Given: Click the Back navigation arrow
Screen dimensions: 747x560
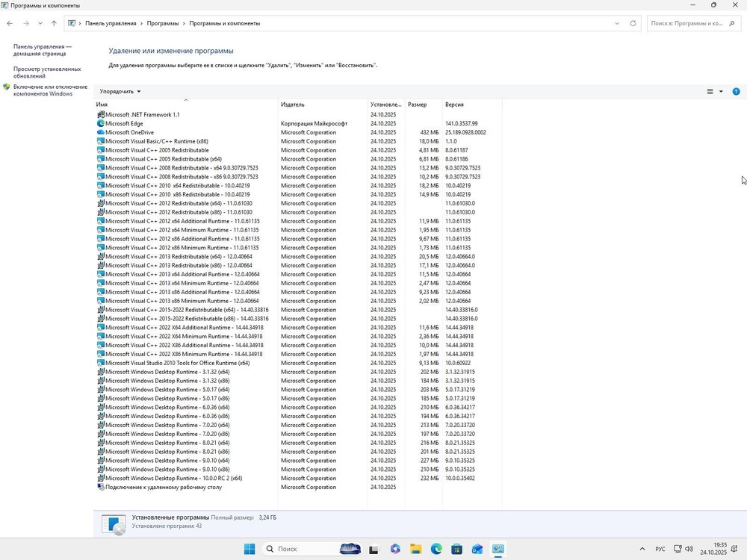Looking at the screenshot, I should point(10,23).
